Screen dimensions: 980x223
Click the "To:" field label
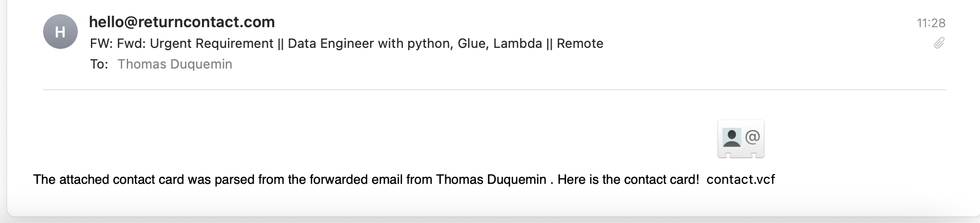coord(99,64)
